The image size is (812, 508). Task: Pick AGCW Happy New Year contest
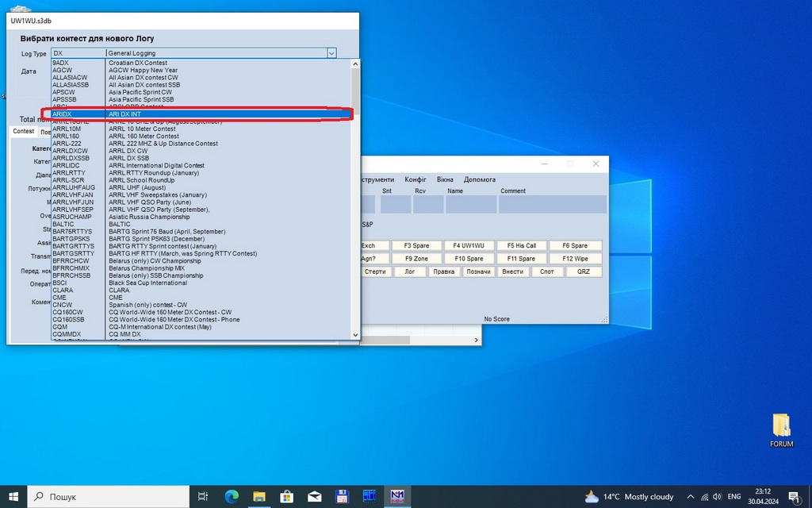pyautogui.click(x=201, y=70)
